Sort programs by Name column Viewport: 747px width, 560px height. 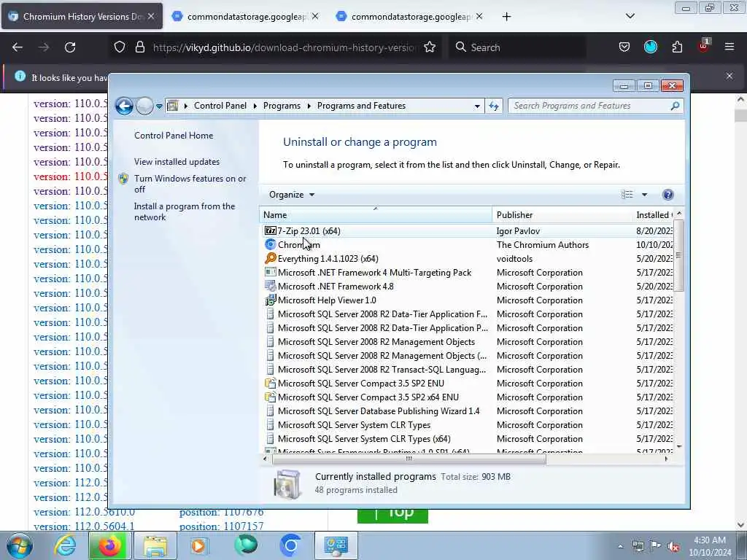click(376, 215)
